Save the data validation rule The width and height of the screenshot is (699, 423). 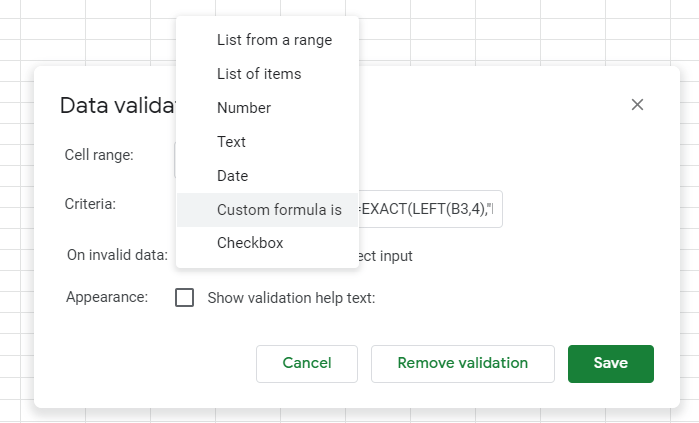point(610,363)
